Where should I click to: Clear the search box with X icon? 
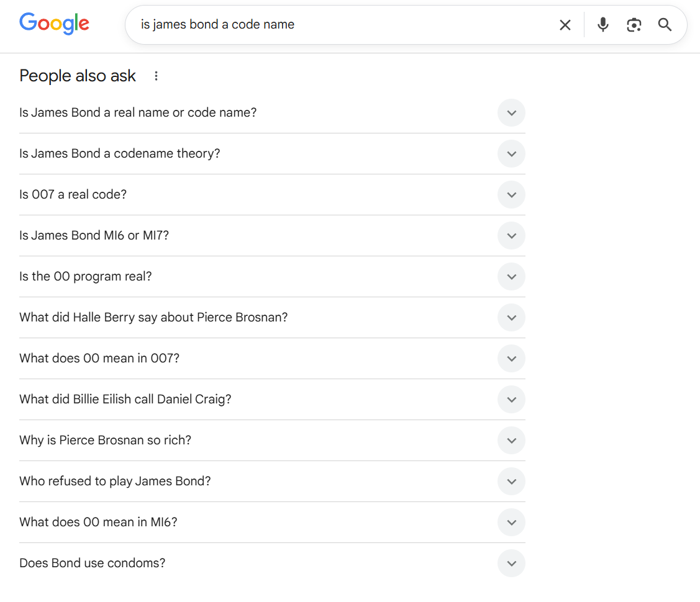pyautogui.click(x=565, y=25)
